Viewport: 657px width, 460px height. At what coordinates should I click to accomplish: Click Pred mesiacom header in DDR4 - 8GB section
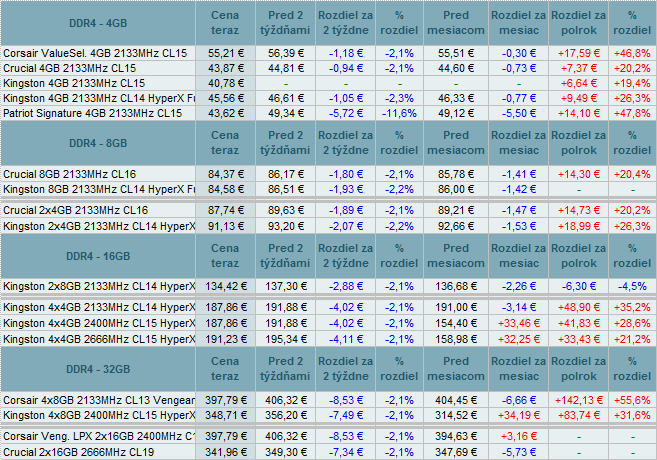click(x=456, y=143)
